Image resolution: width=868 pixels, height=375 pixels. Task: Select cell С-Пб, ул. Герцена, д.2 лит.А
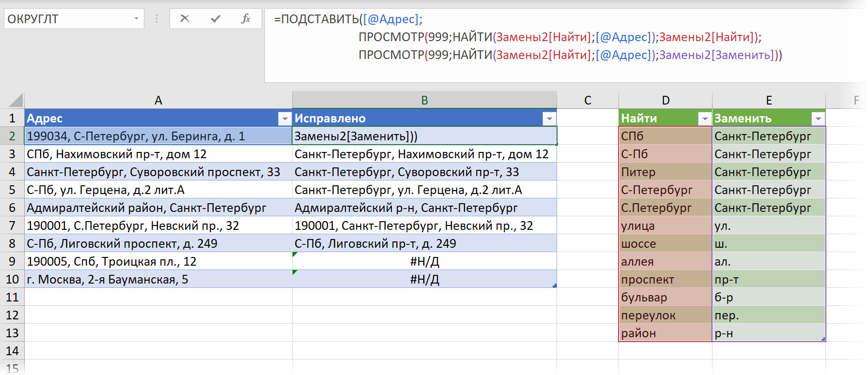coord(158,190)
